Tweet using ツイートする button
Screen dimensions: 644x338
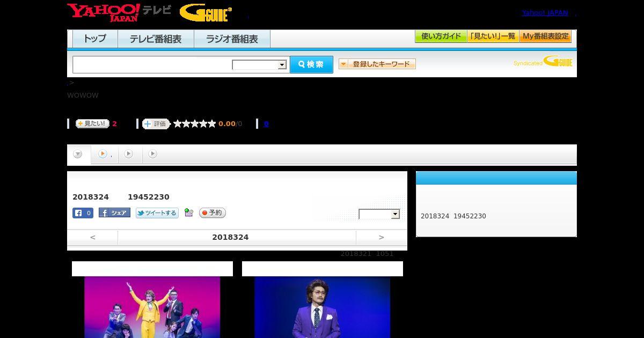(x=157, y=213)
